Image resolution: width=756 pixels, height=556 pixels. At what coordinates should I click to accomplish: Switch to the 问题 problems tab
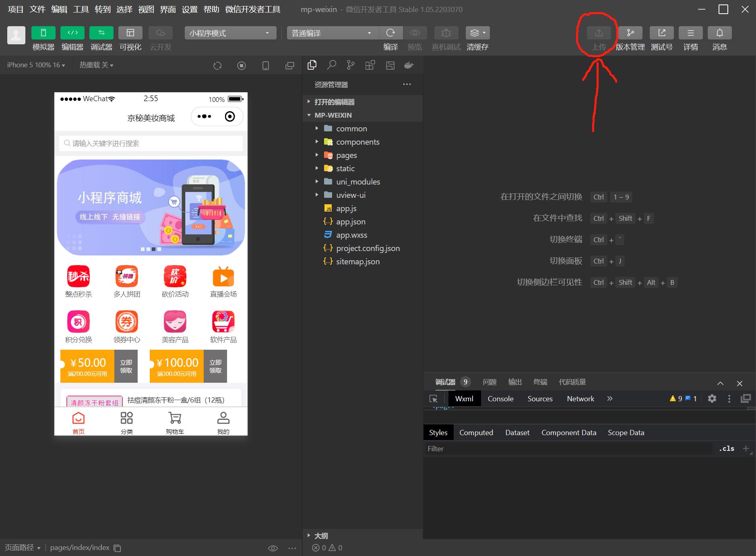pyautogui.click(x=490, y=382)
